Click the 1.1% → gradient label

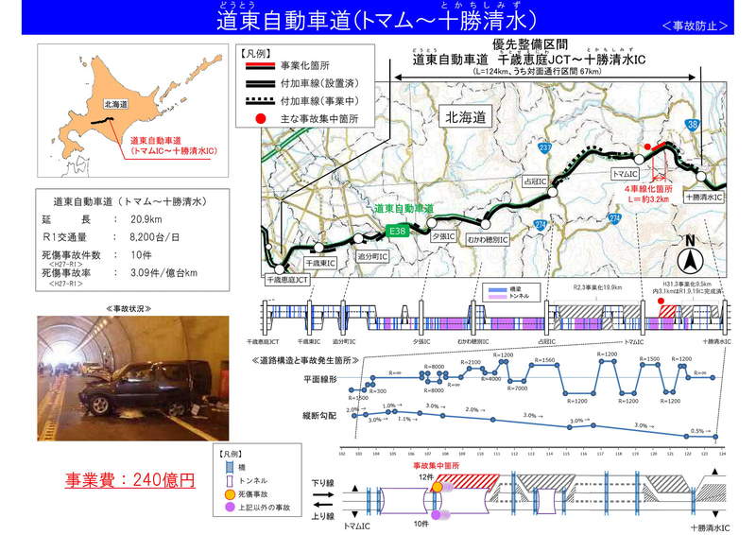click(407, 420)
